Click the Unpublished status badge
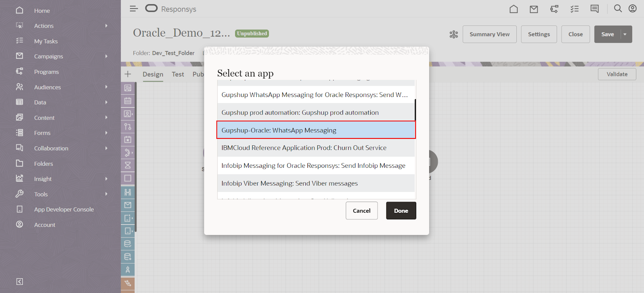The image size is (644, 293). 252,33
